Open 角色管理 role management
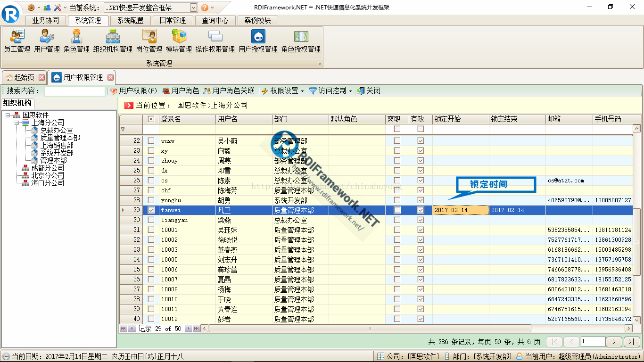 76,41
